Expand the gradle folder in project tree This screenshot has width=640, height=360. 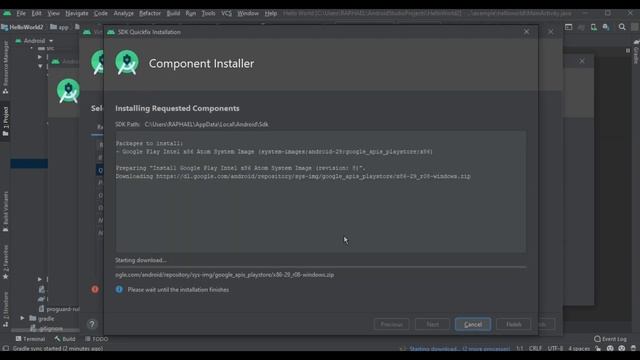(22, 318)
